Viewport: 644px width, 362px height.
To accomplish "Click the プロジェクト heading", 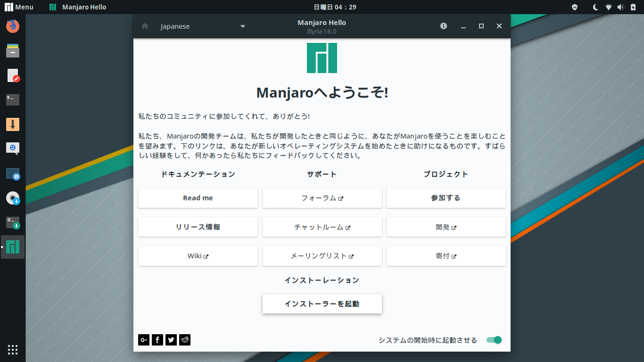I will tap(446, 174).
